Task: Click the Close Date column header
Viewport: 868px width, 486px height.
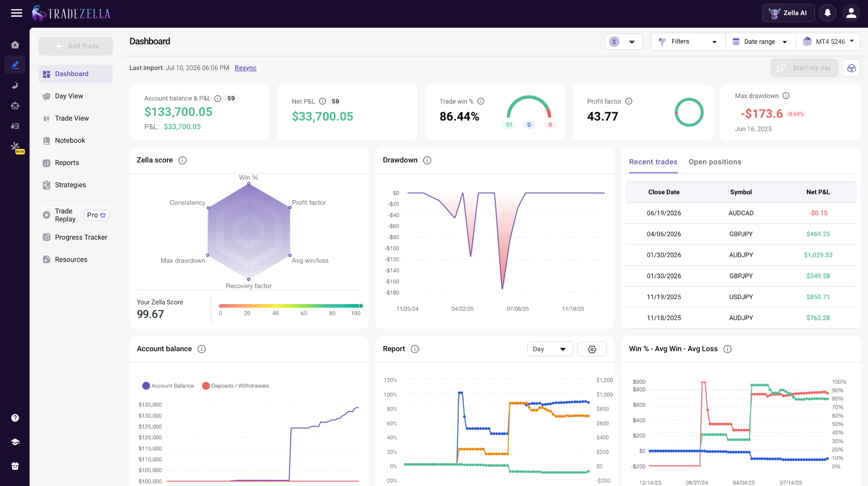Action: tap(664, 192)
